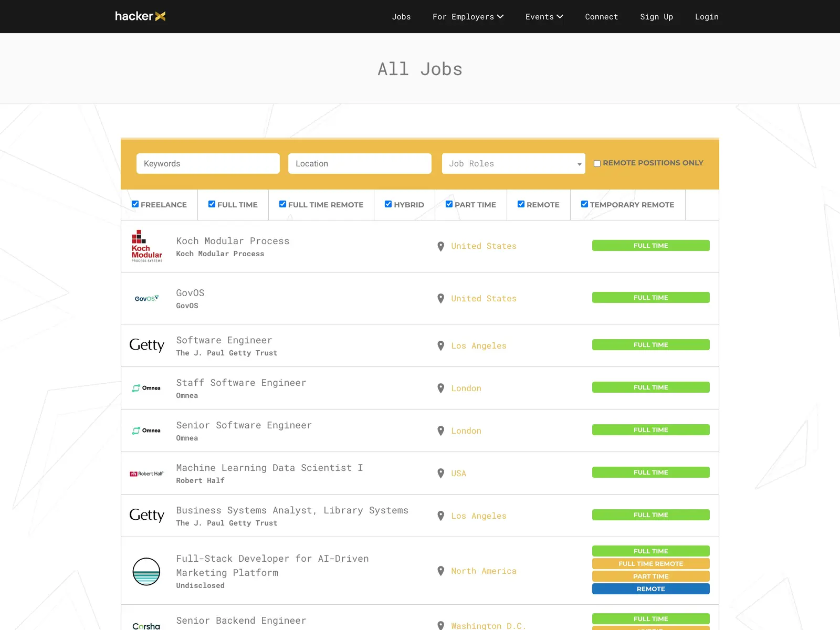Image resolution: width=840 pixels, height=630 pixels.
Task: View Full-Stack Developer for AI-Driven Marketing job
Action: point(272,565)
